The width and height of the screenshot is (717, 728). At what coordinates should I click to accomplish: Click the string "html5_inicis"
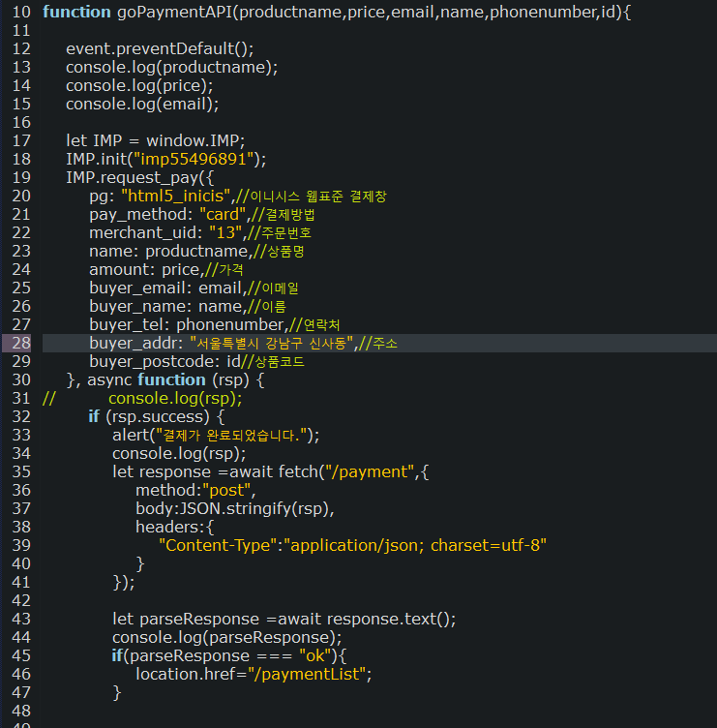coord(176,196)
